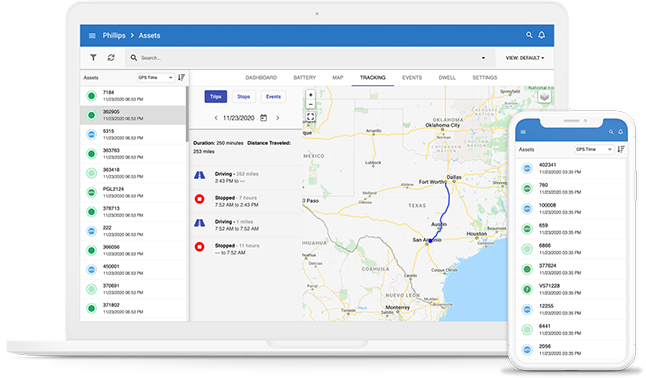Screen dimensions: 646x378
Task: Switch to DWELL tab
Action: click(447, 77)
